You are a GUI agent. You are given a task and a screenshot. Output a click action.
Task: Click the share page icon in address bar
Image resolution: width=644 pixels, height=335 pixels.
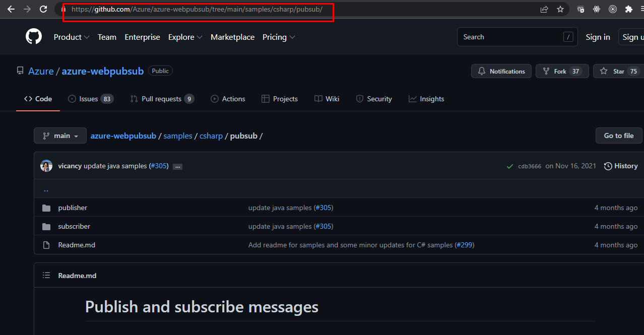click(544, 9)
